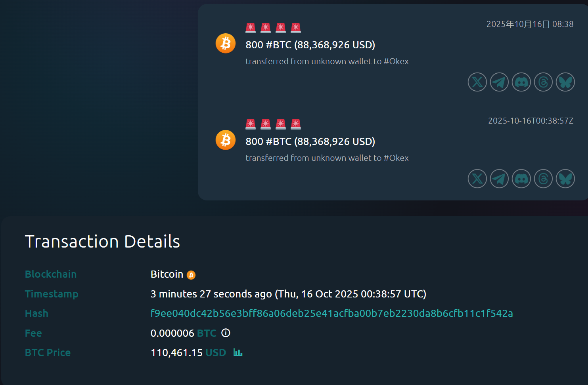
Task: Click the first alert's Bitcoin logo
Action: point(225,43)
